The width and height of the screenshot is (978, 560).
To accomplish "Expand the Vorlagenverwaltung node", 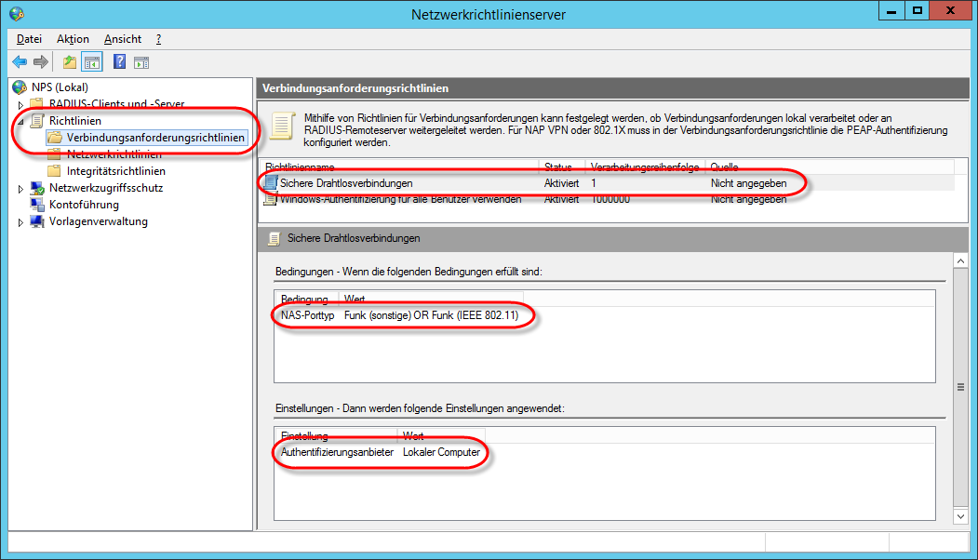I will pyautogui.click(x=20, y=222).
